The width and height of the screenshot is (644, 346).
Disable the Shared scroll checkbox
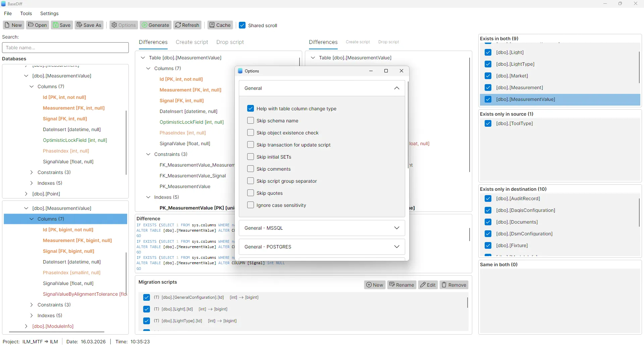[243, 25]
